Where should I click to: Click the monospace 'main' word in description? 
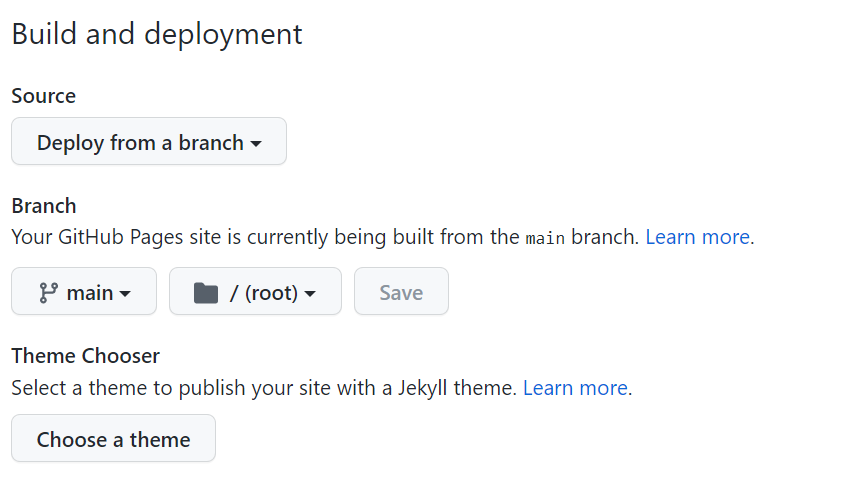(x=545, y=238)
